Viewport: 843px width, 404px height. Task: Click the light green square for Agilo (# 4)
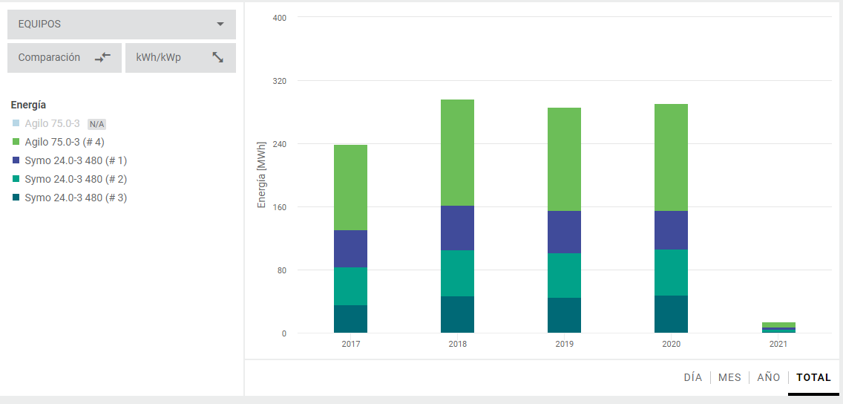pyautogui.click(x=15, y=142)
